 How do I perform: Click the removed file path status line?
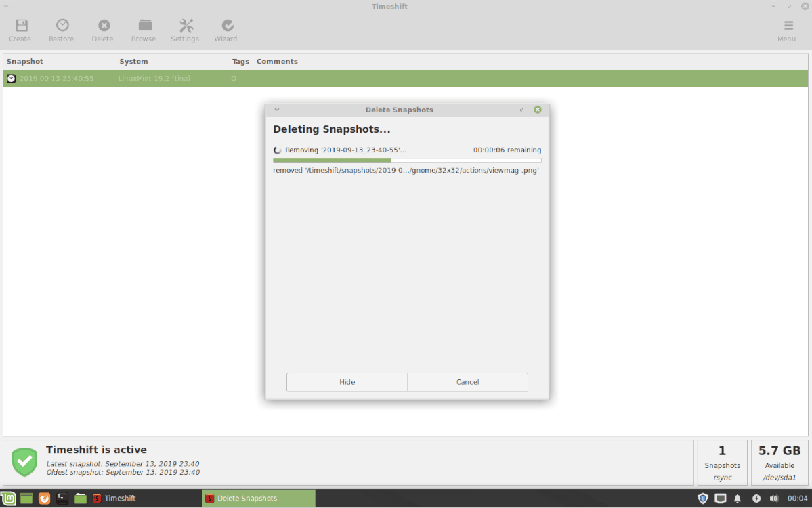pyautogui.click(x=406, y=171)
